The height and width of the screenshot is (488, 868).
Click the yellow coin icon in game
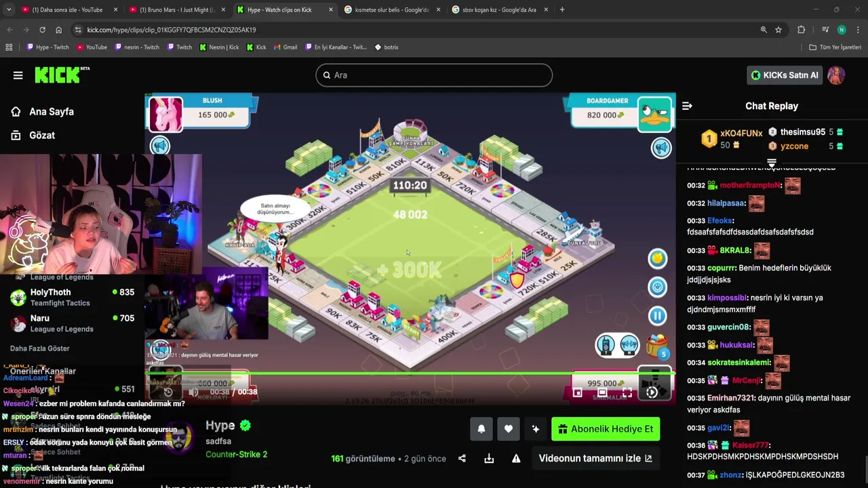657,258
